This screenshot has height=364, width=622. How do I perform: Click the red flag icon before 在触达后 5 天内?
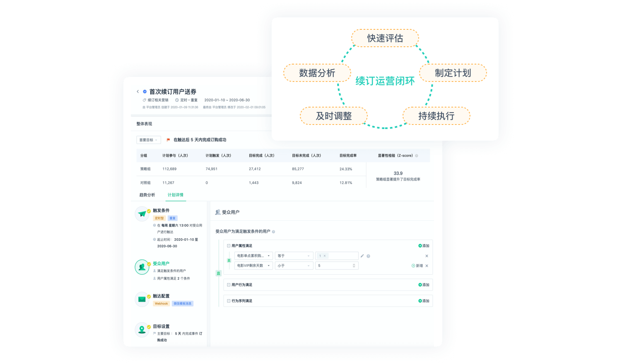pos(168,140)
